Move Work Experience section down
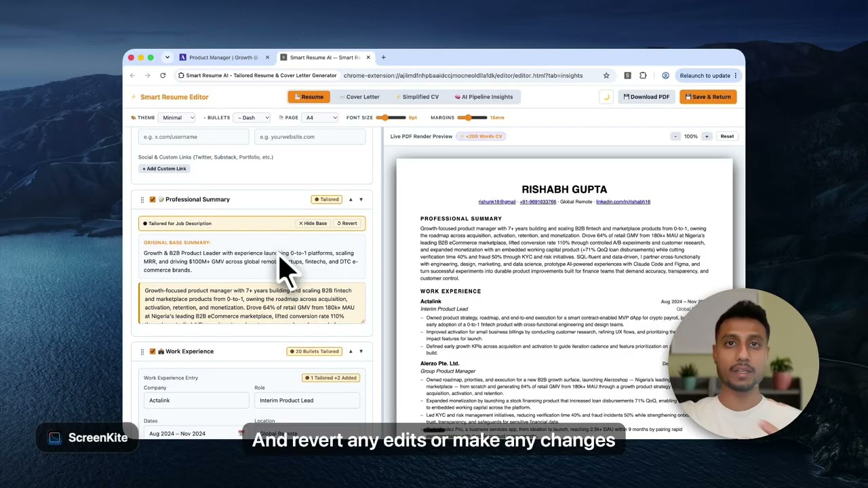Screen dimensions: 868x488 [361, 351]
